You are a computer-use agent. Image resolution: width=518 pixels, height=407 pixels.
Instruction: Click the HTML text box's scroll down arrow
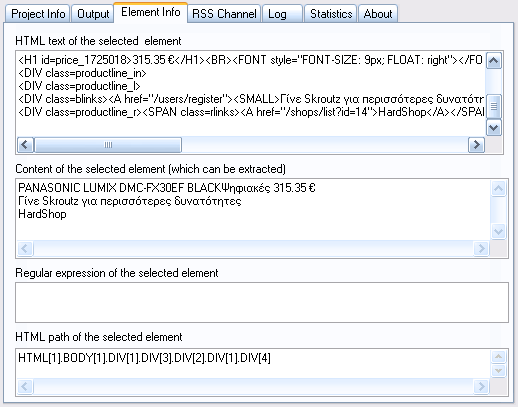click(494, 127)
